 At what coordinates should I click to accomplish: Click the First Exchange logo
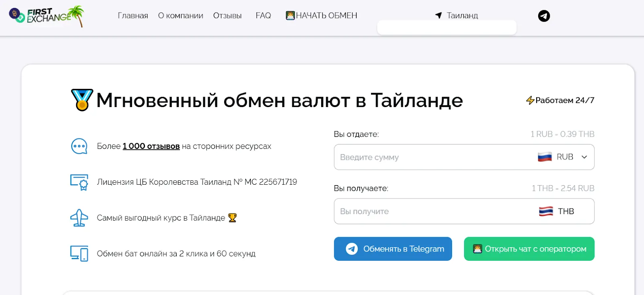(x=47, y=16)
